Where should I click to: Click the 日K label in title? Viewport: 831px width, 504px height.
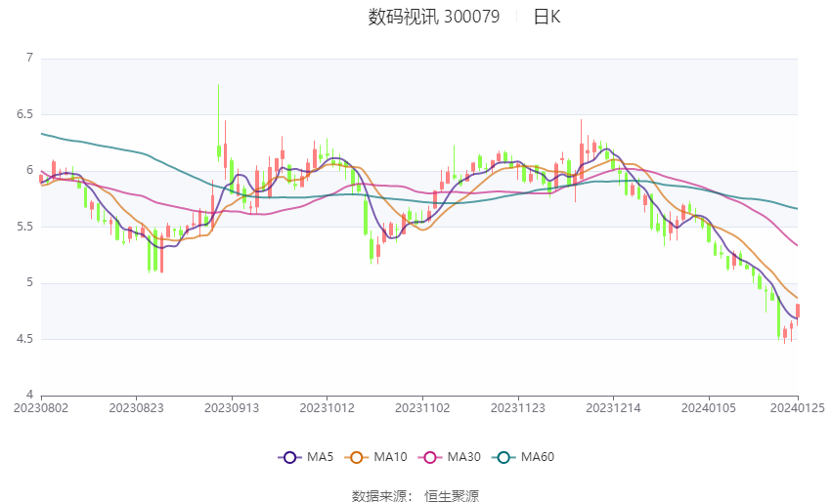tap(547, 17)
